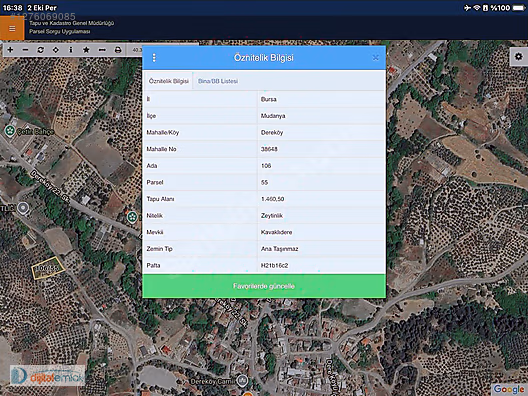Click the Çetin Bahçe map marker
This screenshot has width=528, height=396.
[10, 131]
